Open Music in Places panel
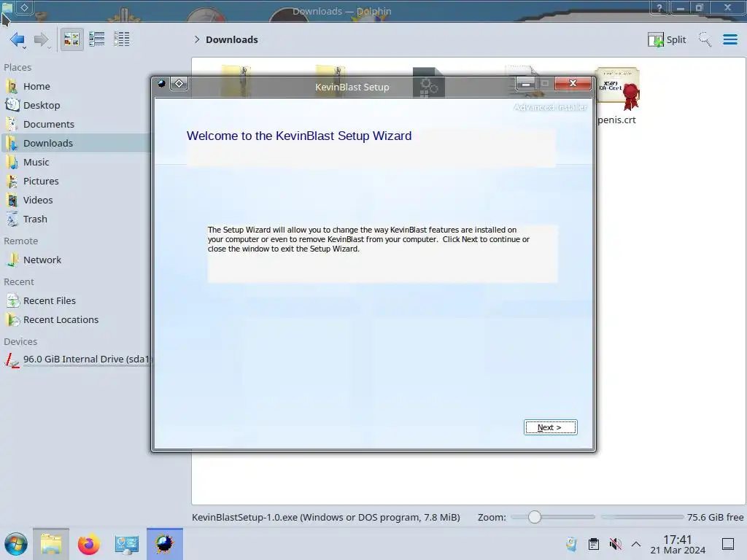This screenshot has width=747, height=560. point(76,163)
